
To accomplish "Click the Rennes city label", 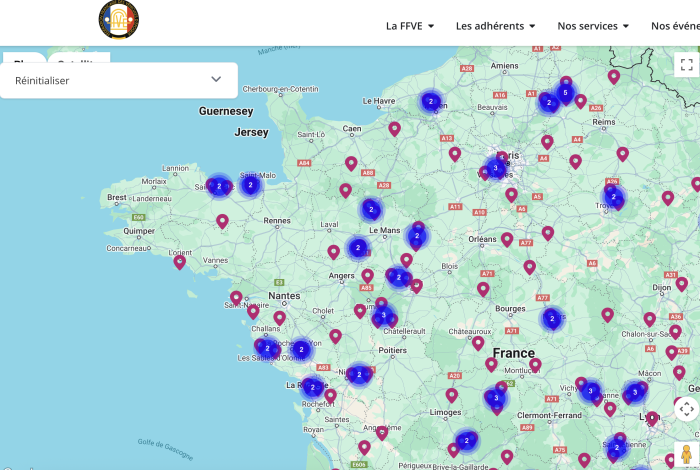I will [277, 220].
